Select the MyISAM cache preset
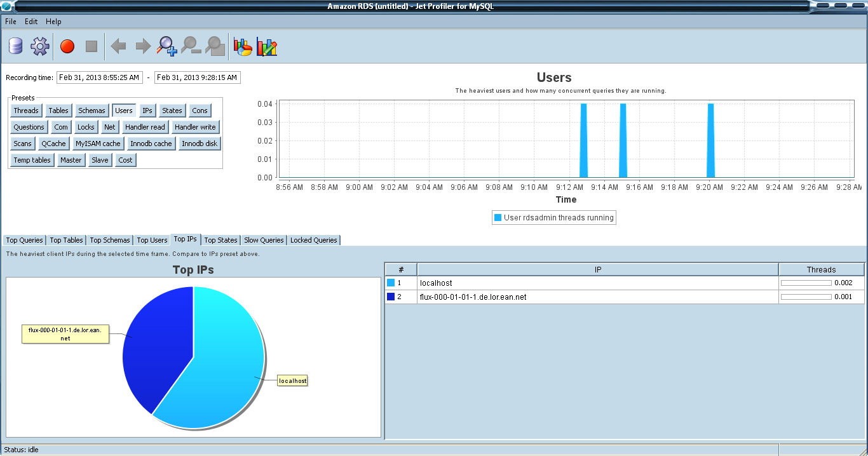The image size is (868, 456). point(98,144)
